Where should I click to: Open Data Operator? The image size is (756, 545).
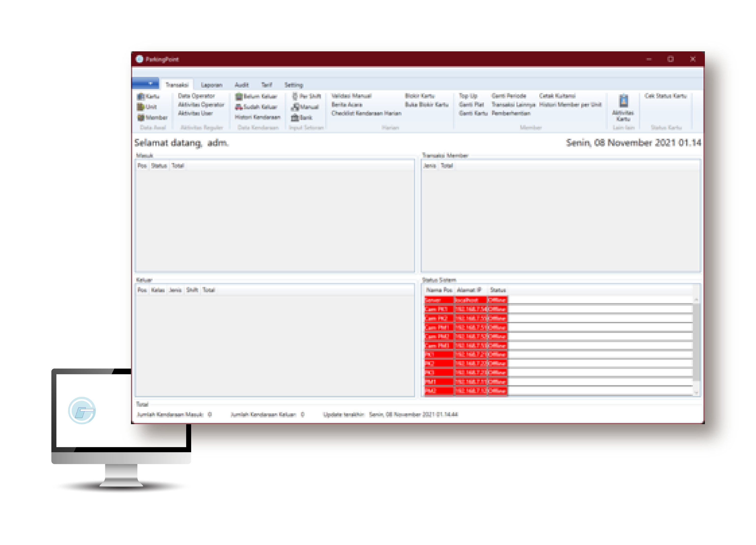pyautogui.click(x=196, y=96)
